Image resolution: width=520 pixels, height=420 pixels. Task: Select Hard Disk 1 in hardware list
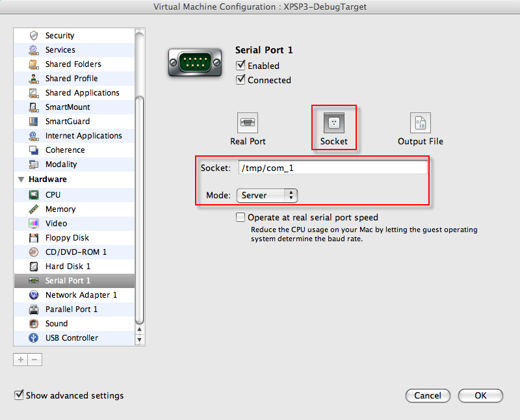(x=68, y=267)
